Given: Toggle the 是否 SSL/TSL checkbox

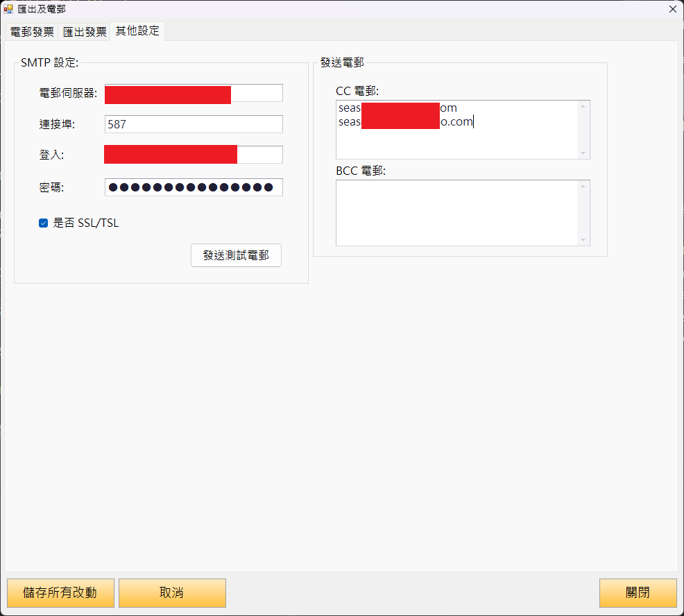Looking at the screenshot, I should point(44,223).
